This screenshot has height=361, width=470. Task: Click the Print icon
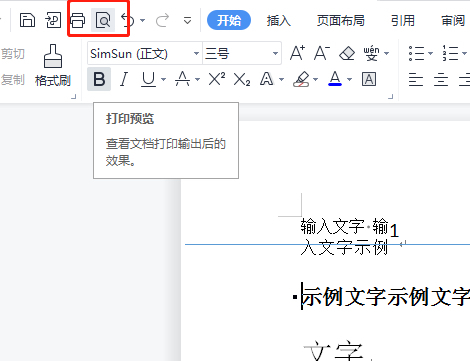coord(78,20)
